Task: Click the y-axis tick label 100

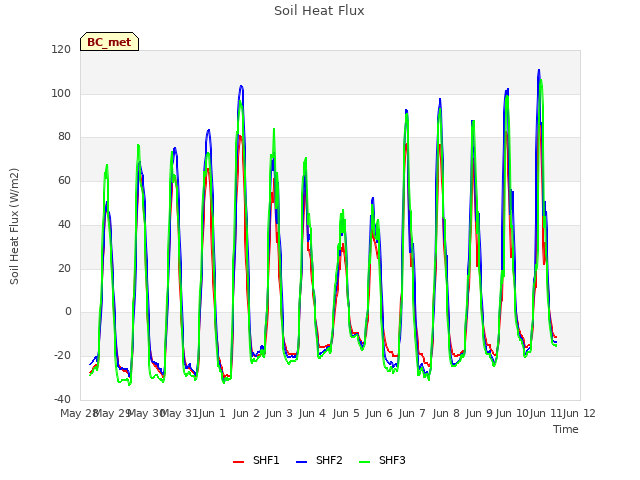Action: pos(61,93)
